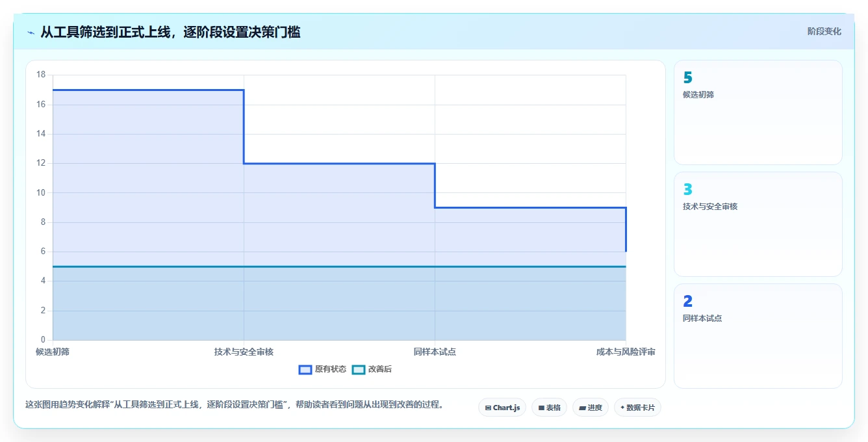The width and height of the screenshot is (868, 442).
Task: Click the Chart.js tag button
Action: coord(502,408)
